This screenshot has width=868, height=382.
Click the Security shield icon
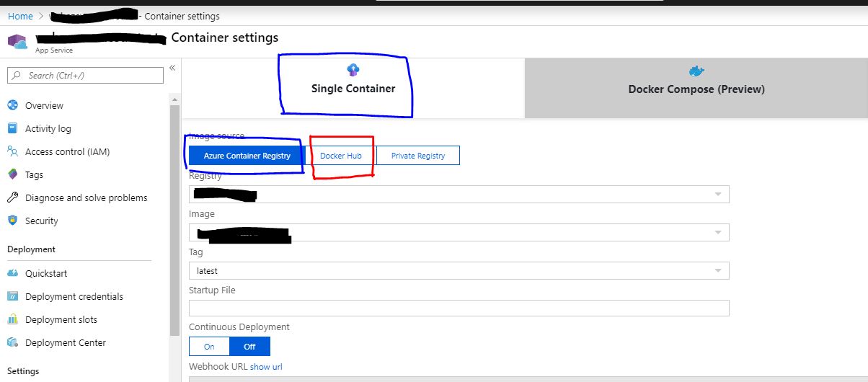point(12,221)
